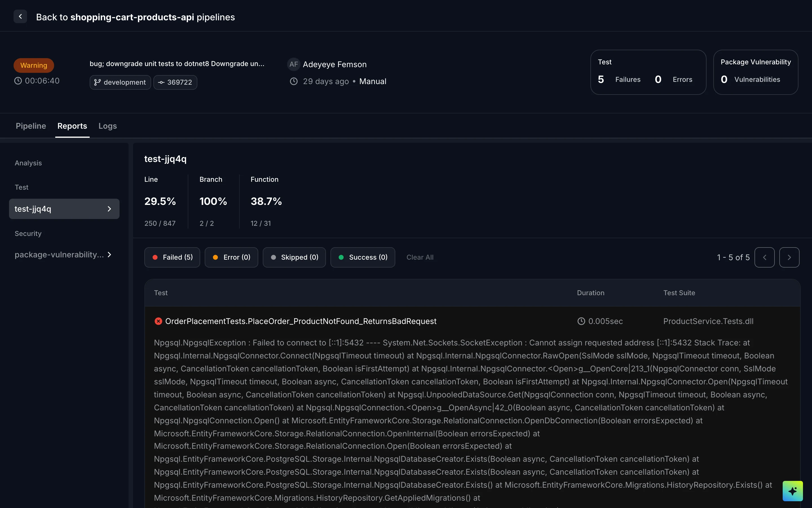The height and width of the screenshot is (508, 812).
Task: Open the Test failures summary card
Action: tap(648, 72)
